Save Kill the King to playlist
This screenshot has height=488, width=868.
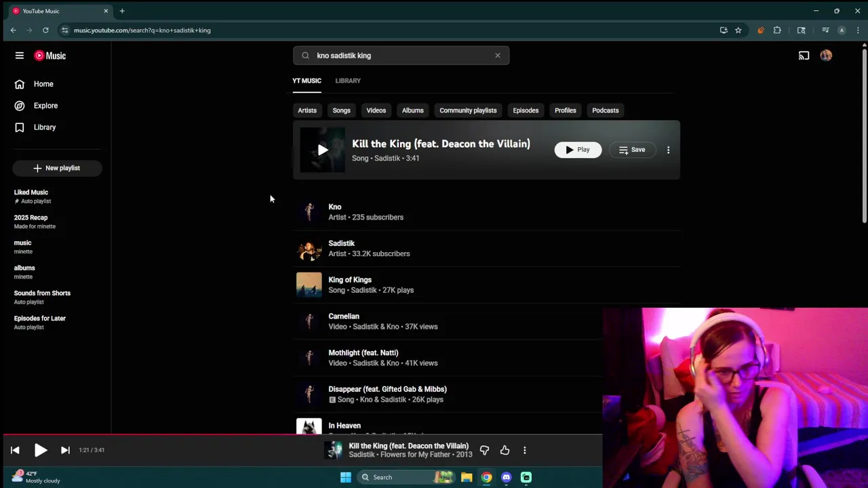(x=632, y=150)
